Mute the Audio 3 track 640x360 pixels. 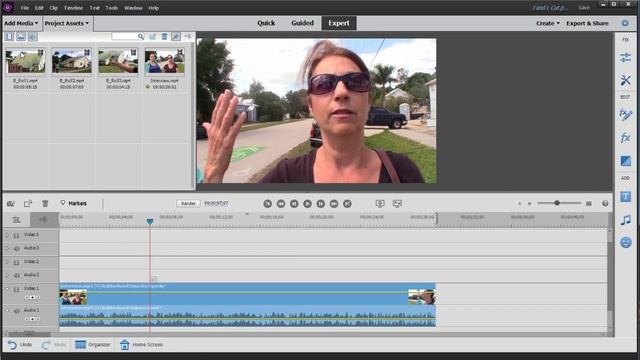click(16, 249)
